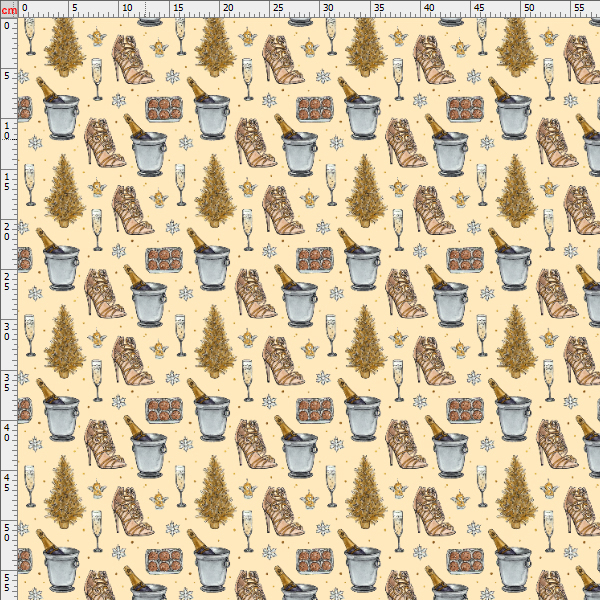Click the 25 mark on the vertical ruler
Viewport: 600px width, 600px height.
[x=7, y=281]
